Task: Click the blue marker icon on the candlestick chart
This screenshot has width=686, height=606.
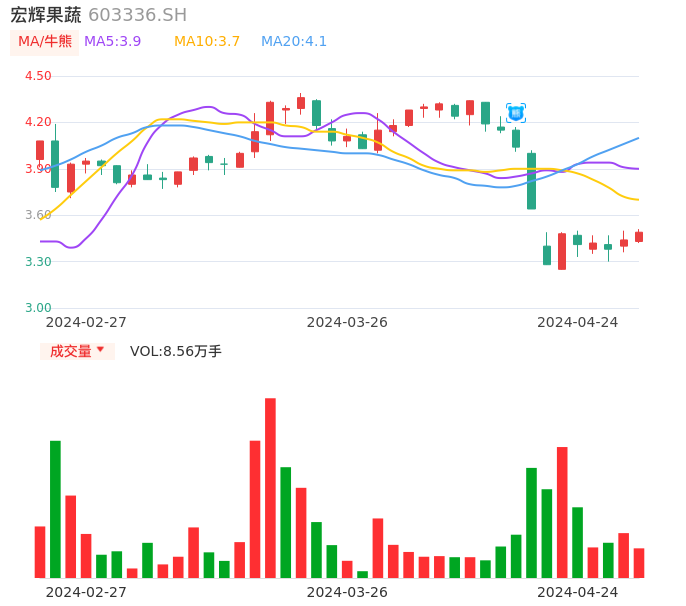Action: point(516,113)
